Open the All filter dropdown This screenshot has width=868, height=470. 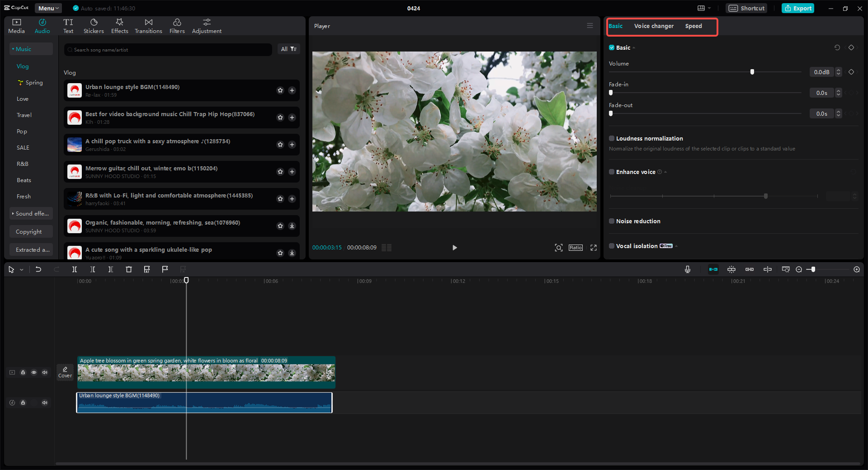pyautogui.click(x=288, y=49)
